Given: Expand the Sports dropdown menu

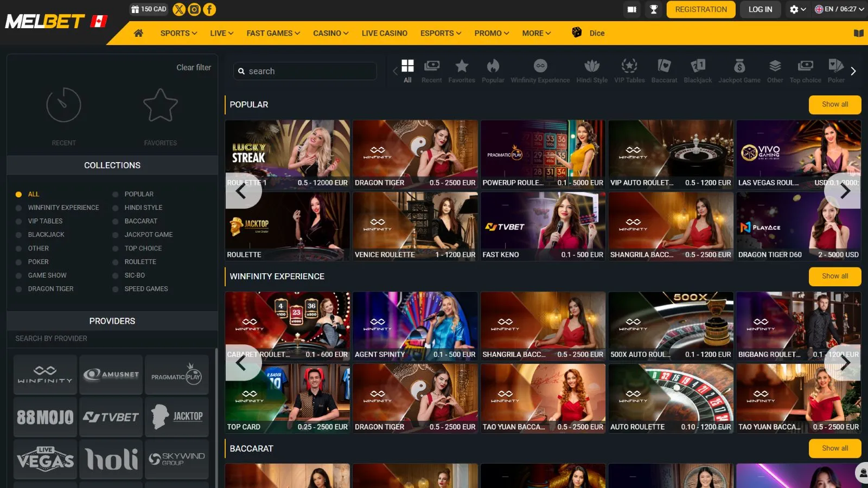Looking at the screenshot, I should (178, 33).
